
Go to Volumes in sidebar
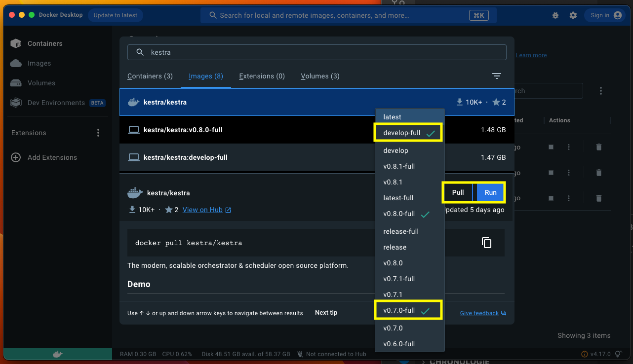pos(41,83)
